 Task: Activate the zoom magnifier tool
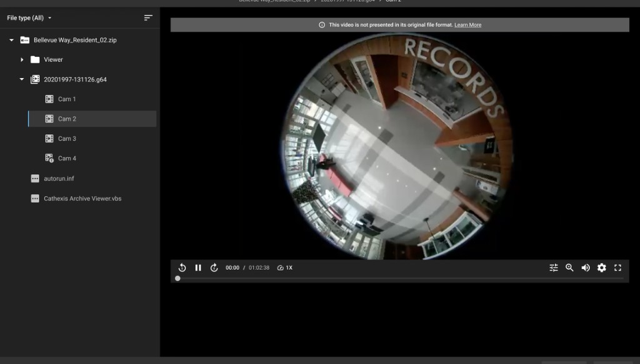[x=569, y=267]
